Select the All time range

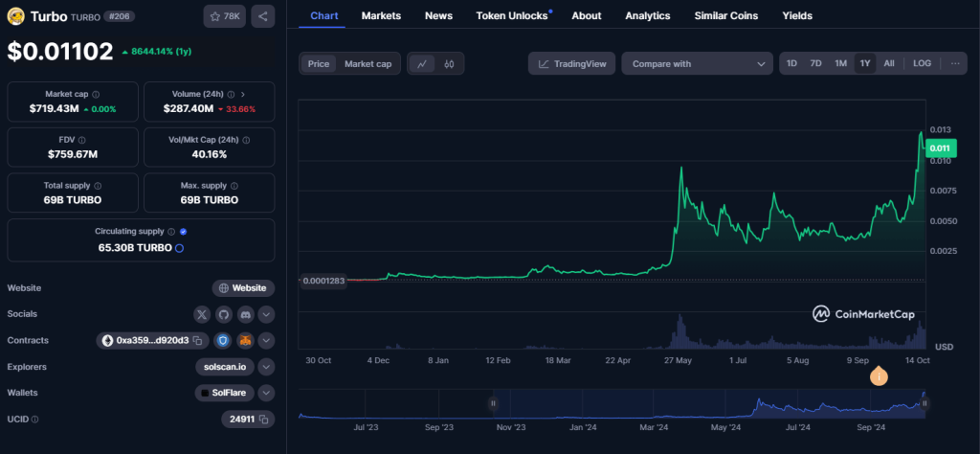point(889,63)
